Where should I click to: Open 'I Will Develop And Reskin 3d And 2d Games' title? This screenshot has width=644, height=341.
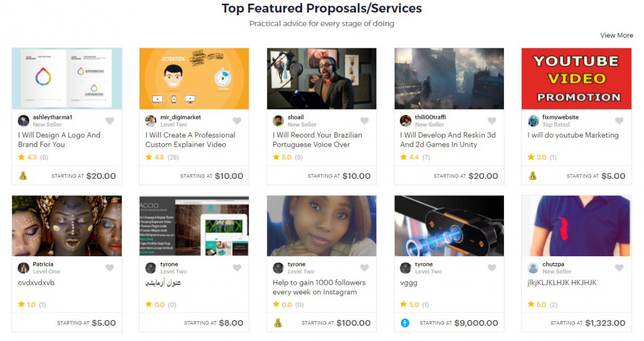point(438,140)
